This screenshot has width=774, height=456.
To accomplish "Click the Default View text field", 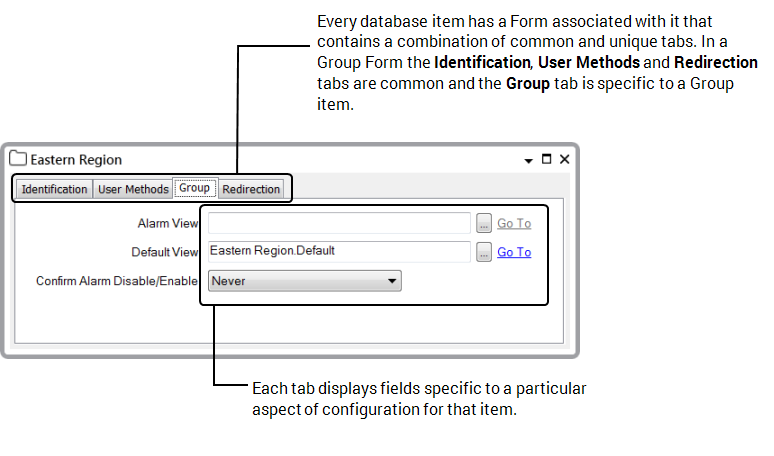I will [x=339, y=252].
